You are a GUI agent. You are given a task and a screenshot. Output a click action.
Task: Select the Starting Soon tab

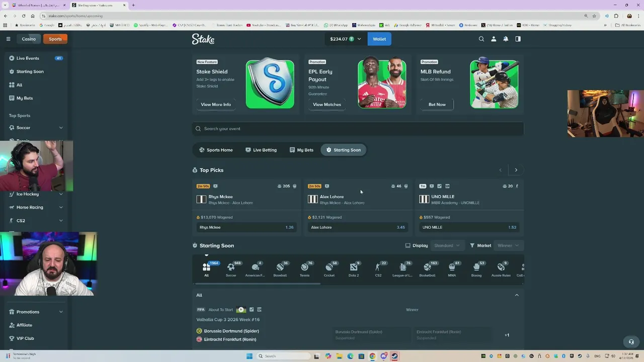[344, 150]
